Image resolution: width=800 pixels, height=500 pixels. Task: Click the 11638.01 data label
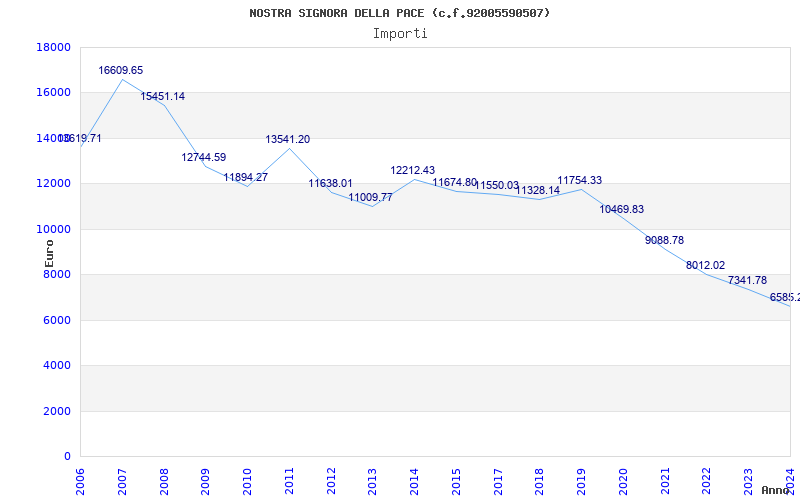pos(330,183)
